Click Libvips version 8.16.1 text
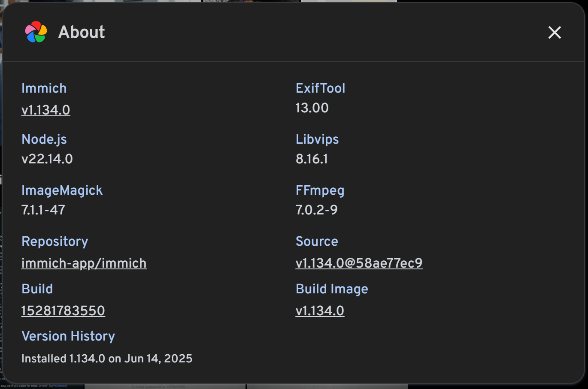 coord(312,159)
